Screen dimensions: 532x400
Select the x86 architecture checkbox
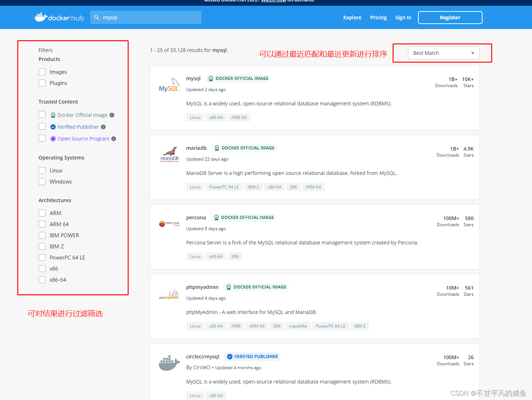point(42,269)
